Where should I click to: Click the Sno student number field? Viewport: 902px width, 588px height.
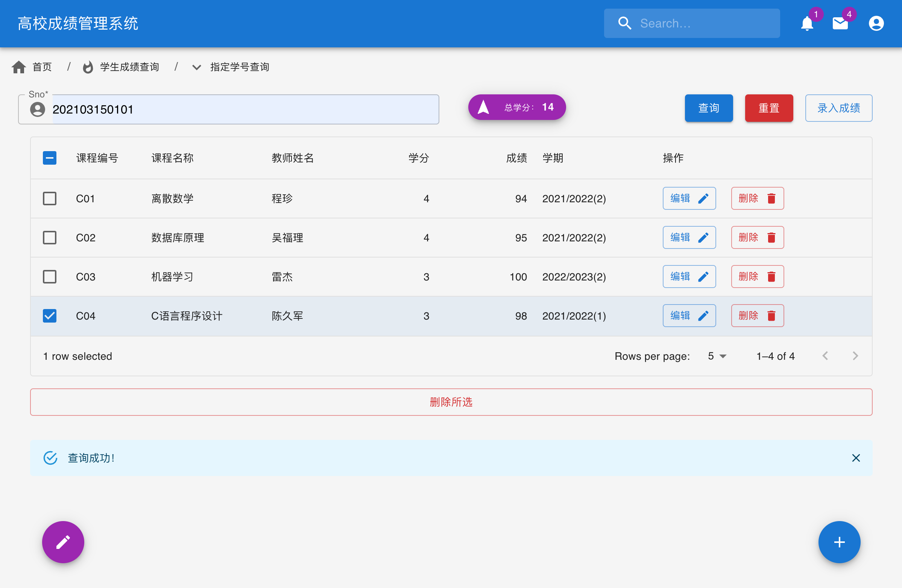(243, 109)
